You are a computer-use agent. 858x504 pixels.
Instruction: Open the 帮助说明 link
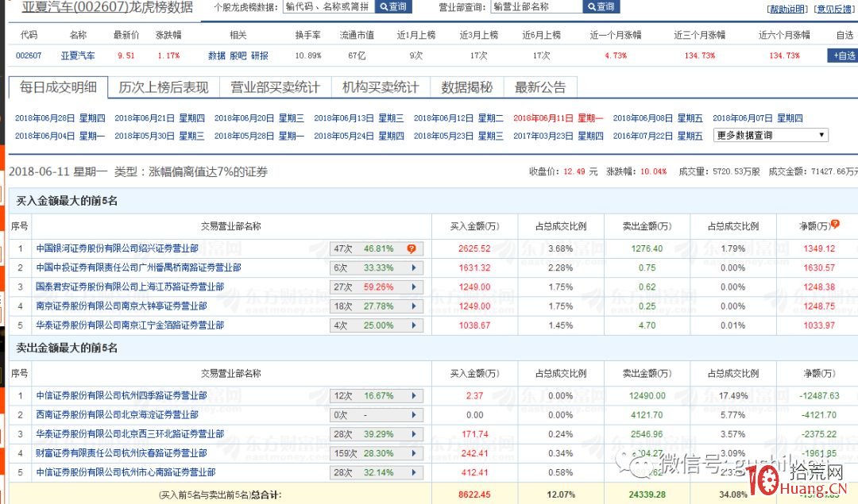pyautogui.click(x=787, y=9)
